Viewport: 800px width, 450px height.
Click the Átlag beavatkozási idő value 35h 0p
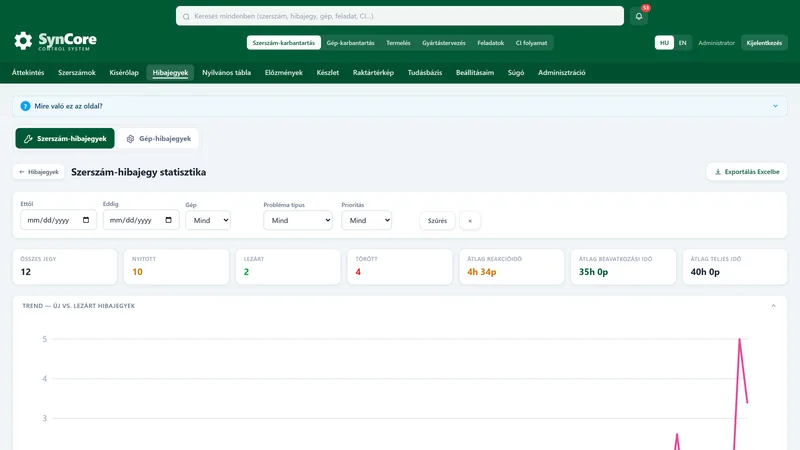tap(593, 272)
